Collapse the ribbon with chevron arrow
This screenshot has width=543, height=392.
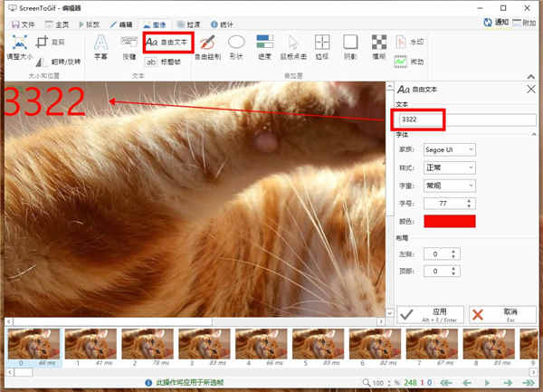(x=531, y=77)
